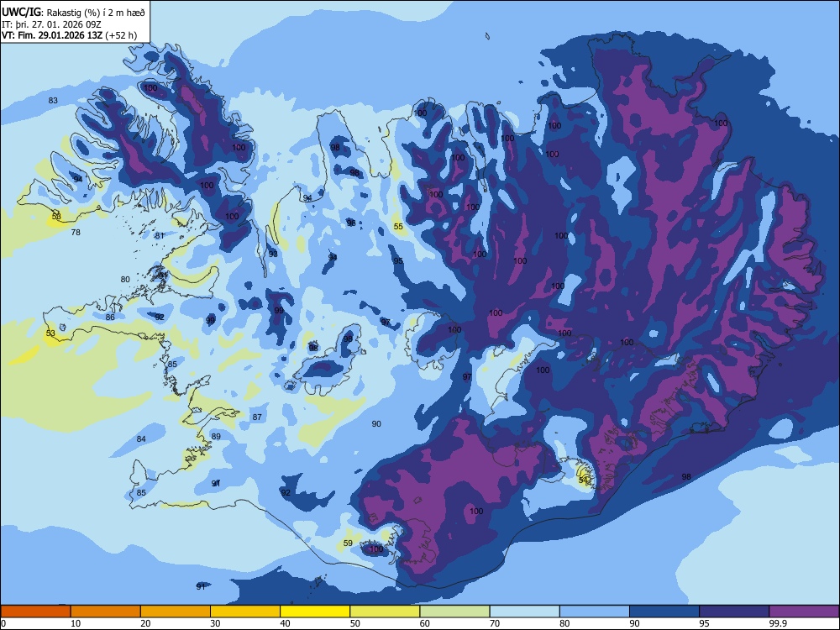Click the light blue 70–80 legend swatch
840x630 pixels.
(525, 612)
